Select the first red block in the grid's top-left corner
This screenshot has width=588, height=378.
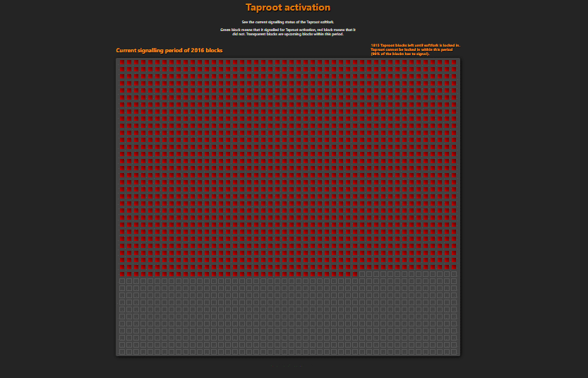tap(122, 62)
